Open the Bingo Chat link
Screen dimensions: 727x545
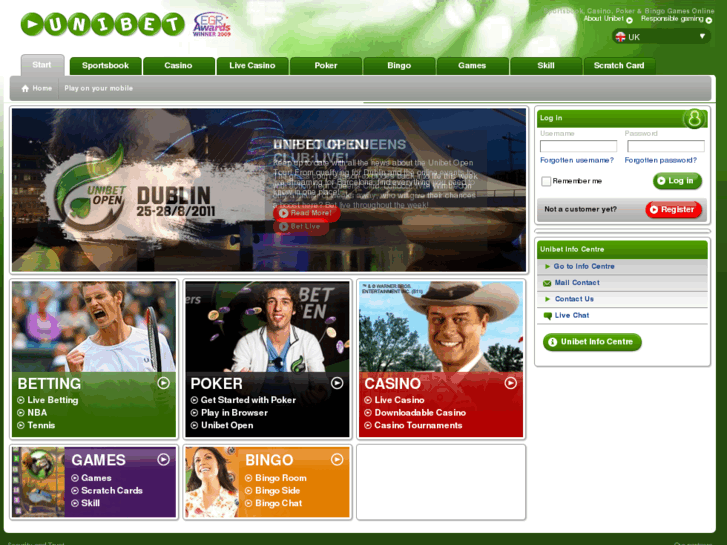278,503
